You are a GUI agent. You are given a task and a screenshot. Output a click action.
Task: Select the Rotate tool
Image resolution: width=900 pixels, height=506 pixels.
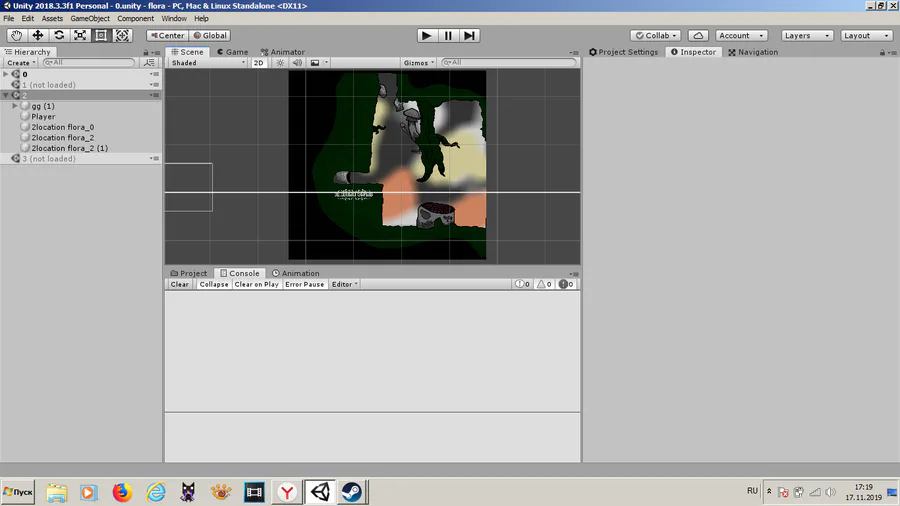pyautogui.click(x=59, y=36)
